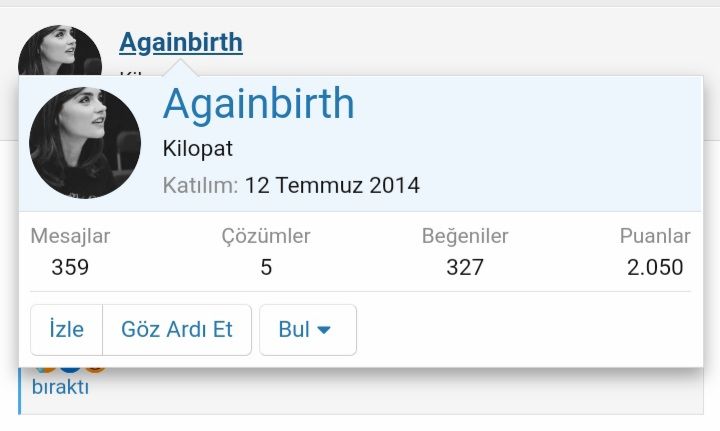
Task: Open the 327 likes count
Action: [x=465, y=267]
